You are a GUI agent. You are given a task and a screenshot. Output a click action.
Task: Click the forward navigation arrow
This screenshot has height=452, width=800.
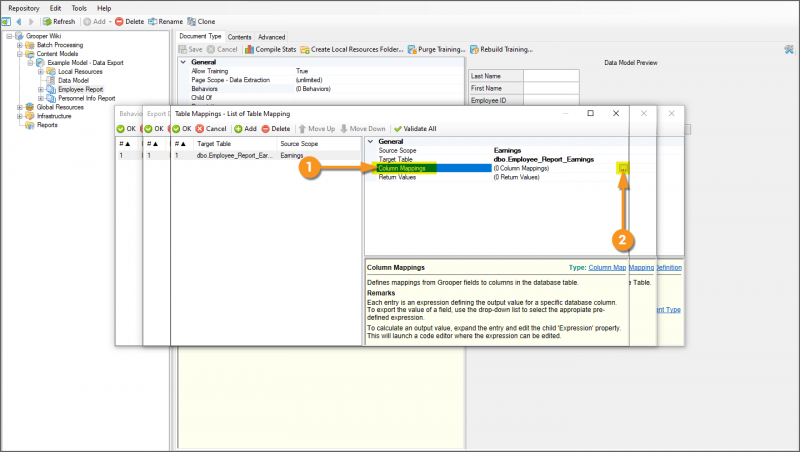(31, 21)
